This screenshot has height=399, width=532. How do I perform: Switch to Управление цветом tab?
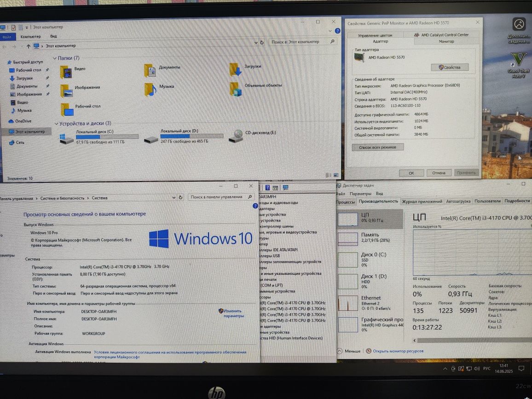pos(375,35)
